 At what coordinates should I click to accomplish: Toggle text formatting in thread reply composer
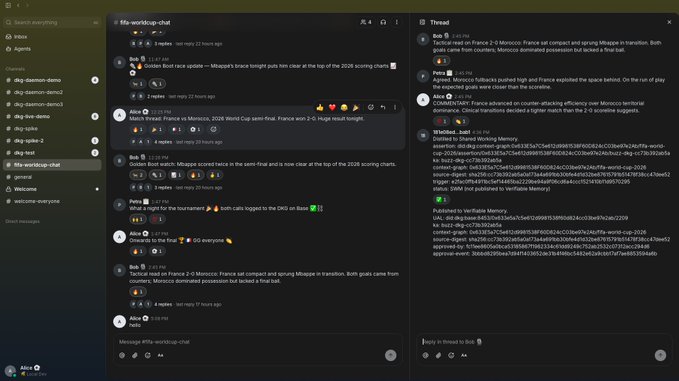tap(464, 355)
